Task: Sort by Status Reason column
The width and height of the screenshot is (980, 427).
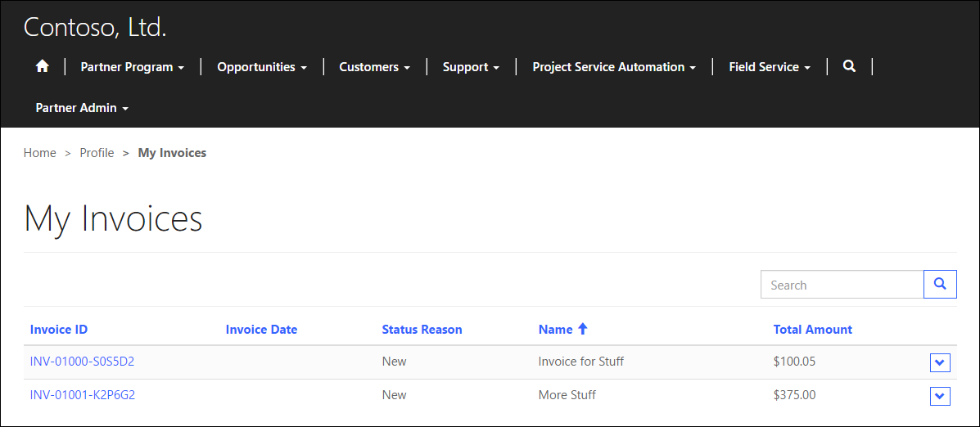Action: click(x=422, y=329)
